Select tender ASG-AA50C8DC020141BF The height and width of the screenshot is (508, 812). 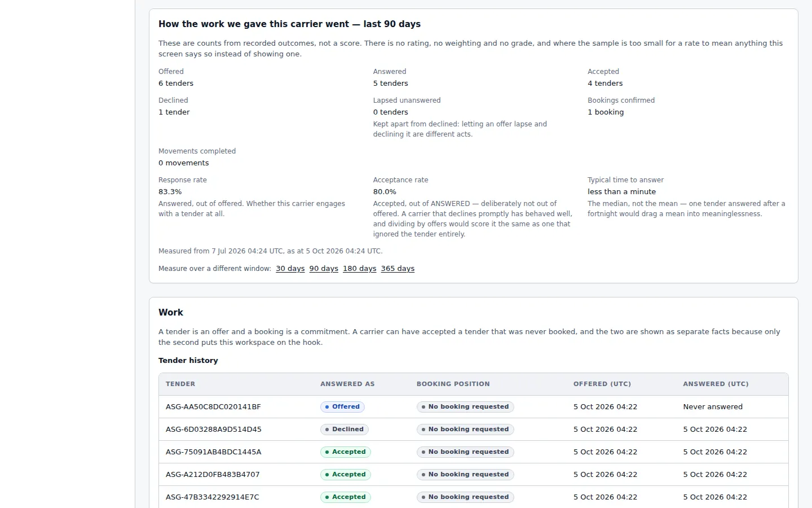tap(213, 407)
